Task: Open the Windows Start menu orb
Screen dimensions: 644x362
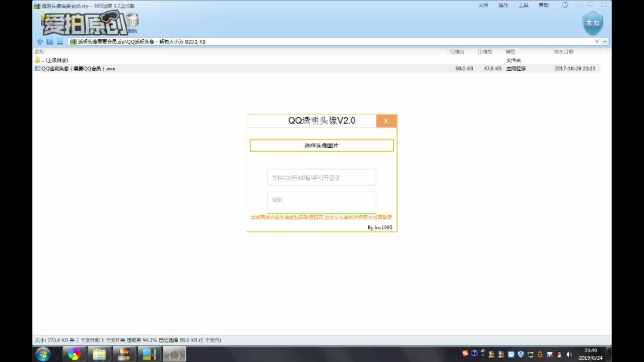Action: tap(43, 354)
